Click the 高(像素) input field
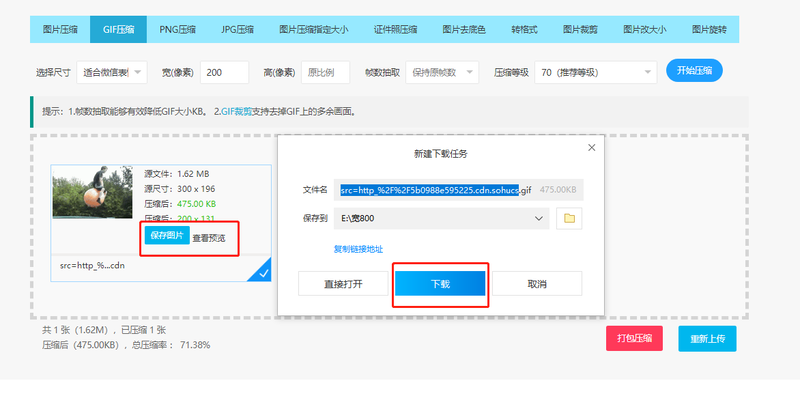 click(x=326, y=72)
